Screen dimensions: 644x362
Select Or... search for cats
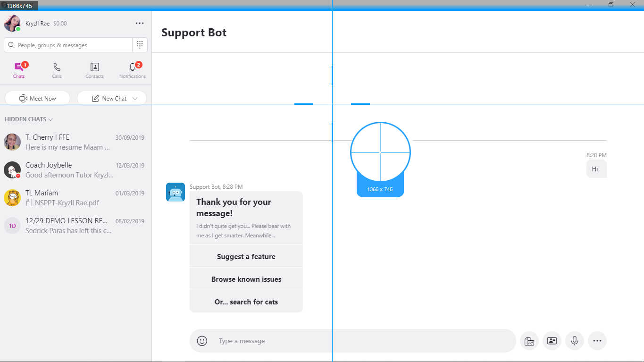click(x=246, y=302)
